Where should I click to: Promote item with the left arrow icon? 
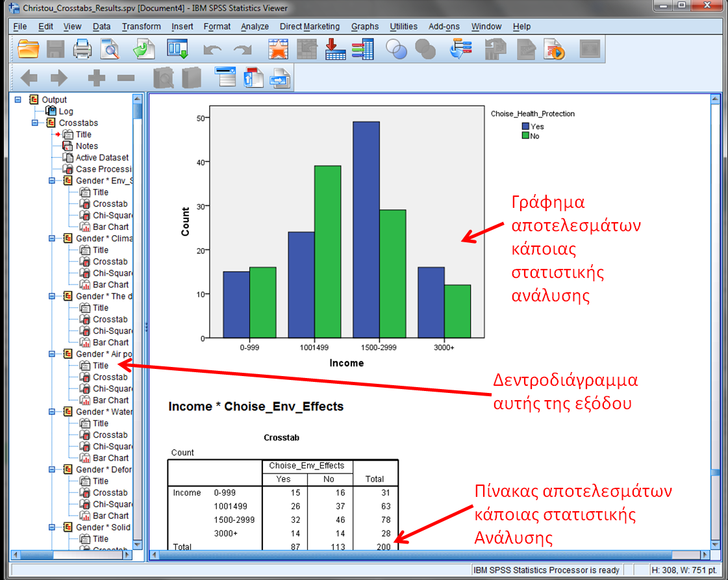[x=29, y=77]
